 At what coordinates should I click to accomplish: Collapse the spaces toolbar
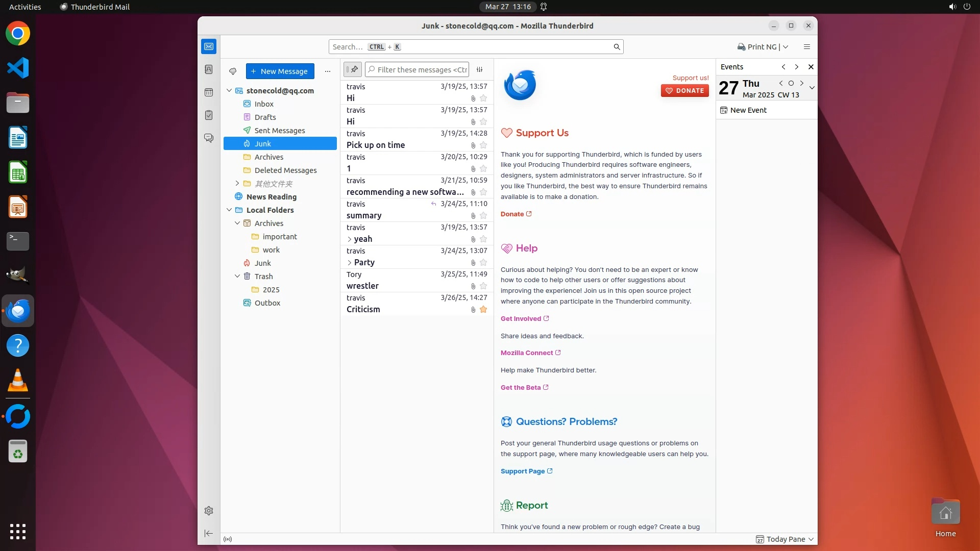[x=209, y=534]
